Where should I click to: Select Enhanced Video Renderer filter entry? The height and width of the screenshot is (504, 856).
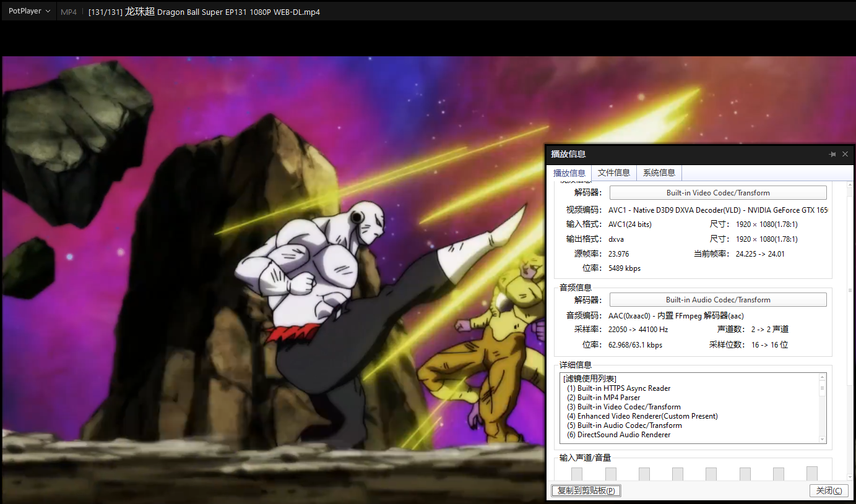click(642, 416)
